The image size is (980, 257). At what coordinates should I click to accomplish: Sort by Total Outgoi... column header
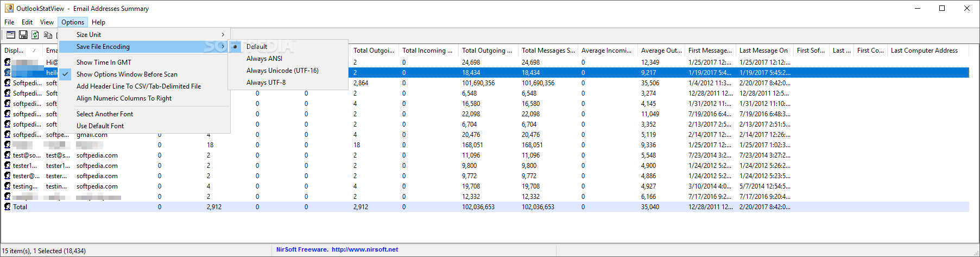click(x=374, y=51)
